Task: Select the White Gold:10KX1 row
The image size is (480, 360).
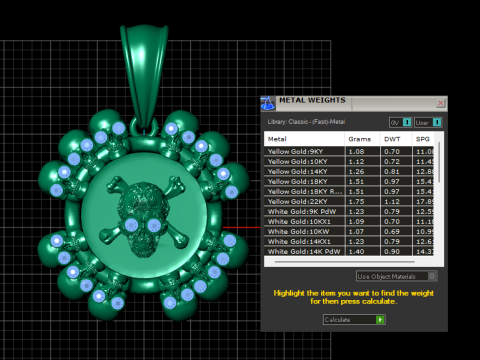Action: tap(349, 221)
